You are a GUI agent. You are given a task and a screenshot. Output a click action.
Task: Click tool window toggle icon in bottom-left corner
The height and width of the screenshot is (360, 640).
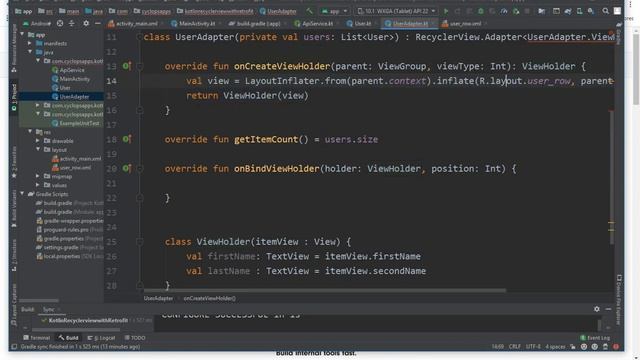pos(14,347)
